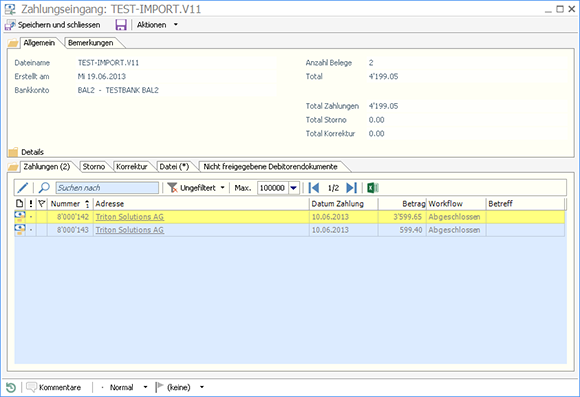580x397 pixels.
Task: Open Triton Solutions AG link in row 8'000'142
Action: (129, 217)
